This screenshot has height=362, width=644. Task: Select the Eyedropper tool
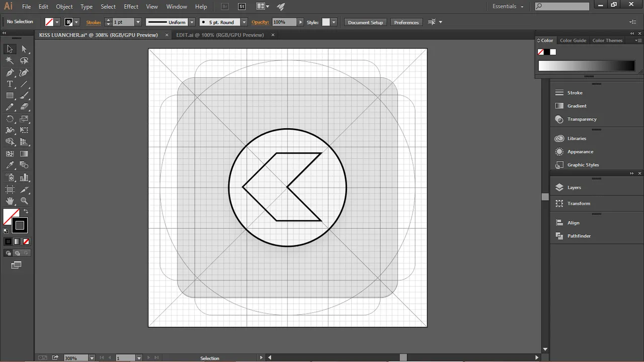[x=10, y=165]
